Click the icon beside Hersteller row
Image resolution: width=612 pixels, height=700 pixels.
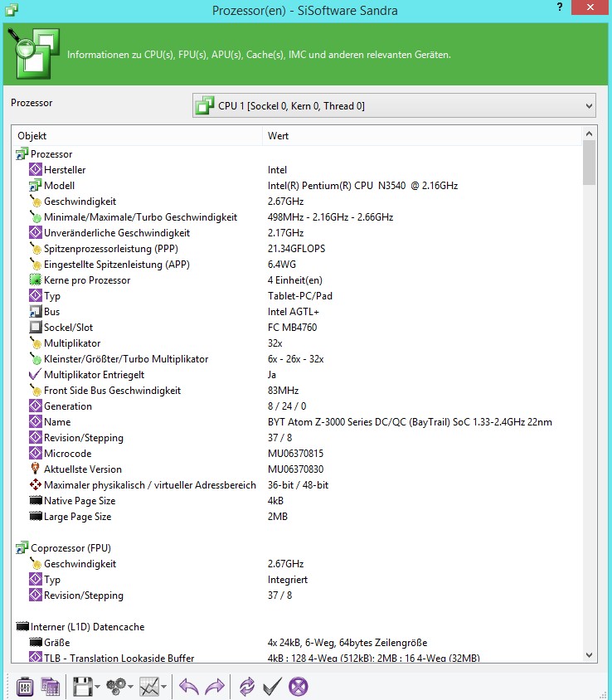coord(36,170)
